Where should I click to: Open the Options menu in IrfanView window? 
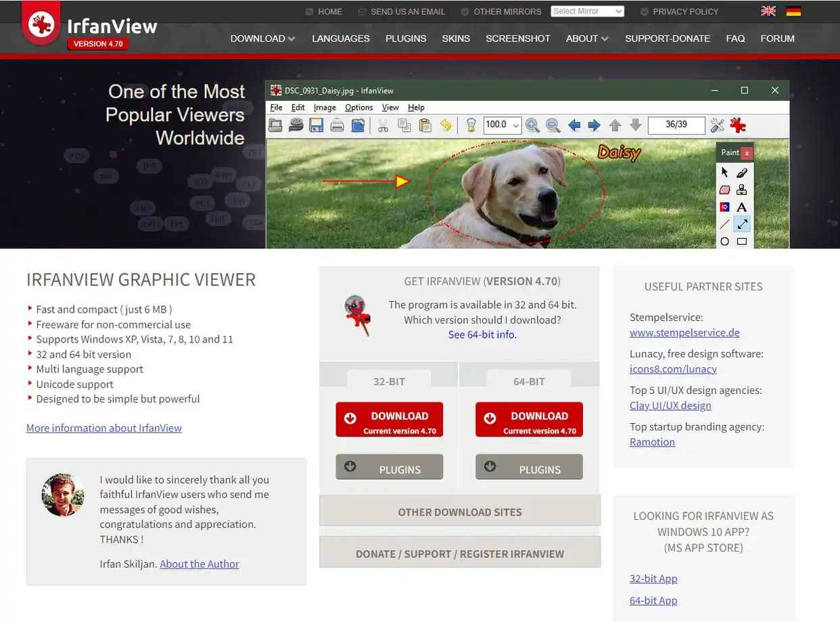coord(358,108)
